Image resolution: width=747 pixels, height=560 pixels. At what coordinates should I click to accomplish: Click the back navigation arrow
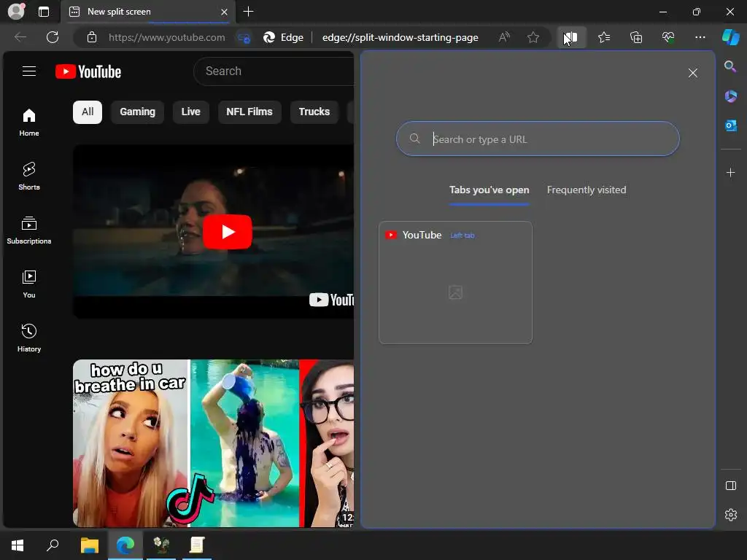point(20,37)
